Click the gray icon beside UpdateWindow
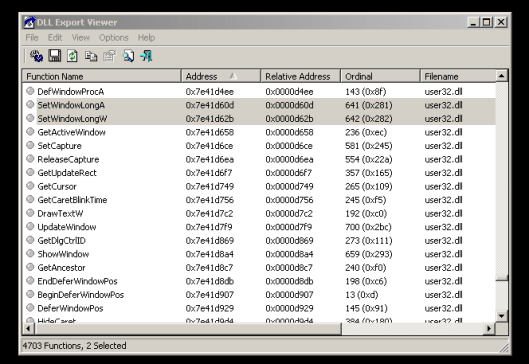This screenshot has width=529, height=364. pos(30,226)
